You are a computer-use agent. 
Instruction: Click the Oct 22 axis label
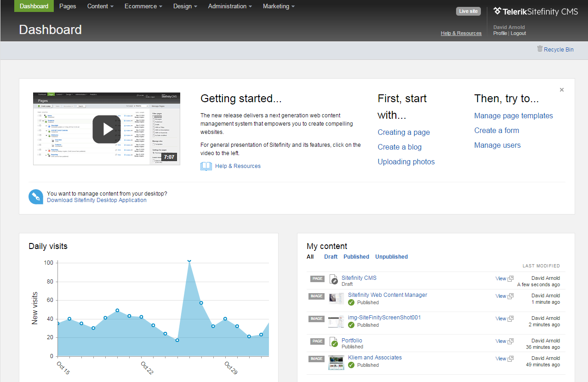148,368
